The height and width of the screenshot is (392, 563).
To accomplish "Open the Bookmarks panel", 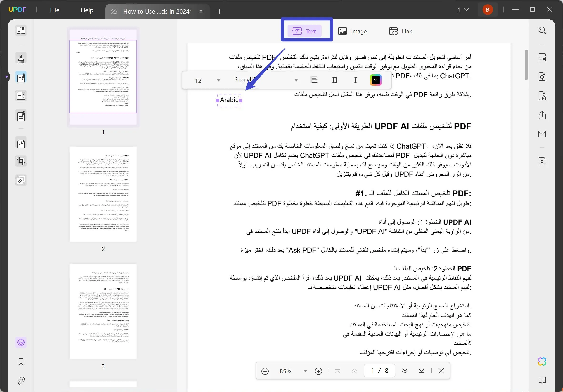I will 21,362.
